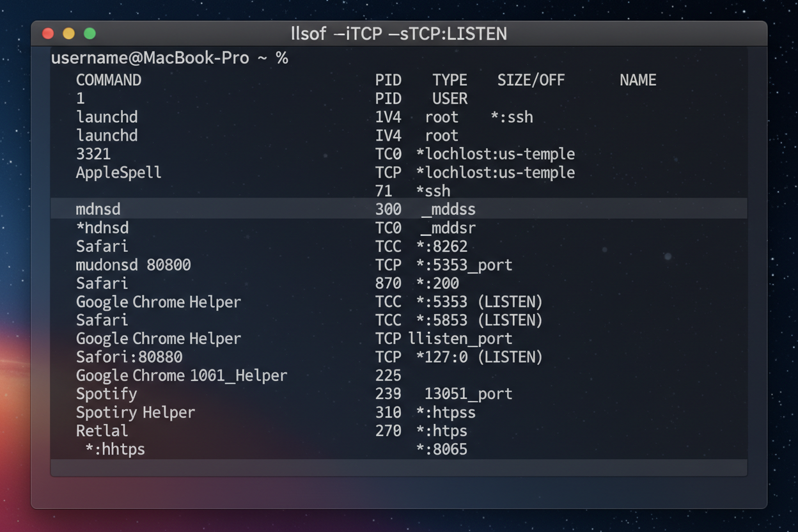Click the TYPE column header
The height and width of the screenshot is (532, 798).
450,80
